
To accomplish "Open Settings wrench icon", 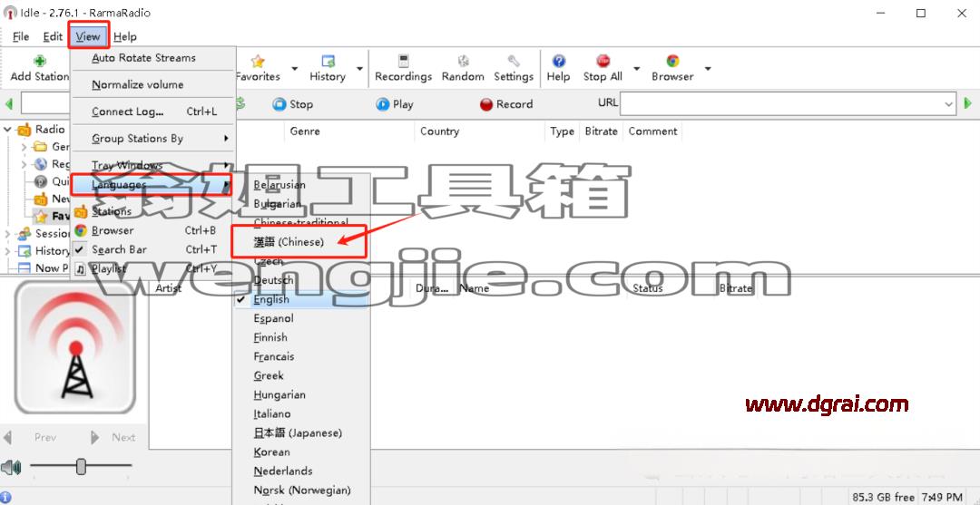I will (x=514, y=61).
